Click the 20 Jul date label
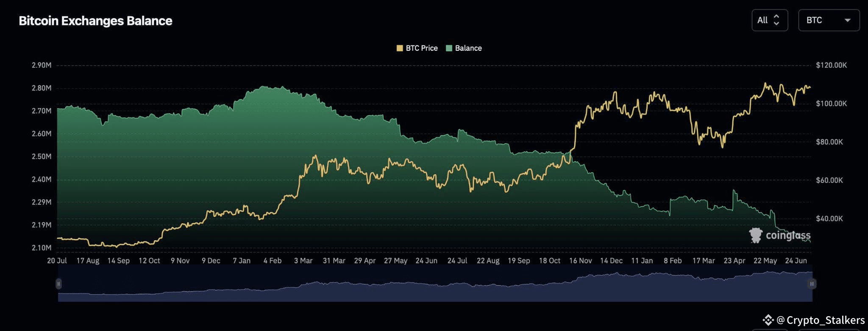 click(x=57, y=261)
